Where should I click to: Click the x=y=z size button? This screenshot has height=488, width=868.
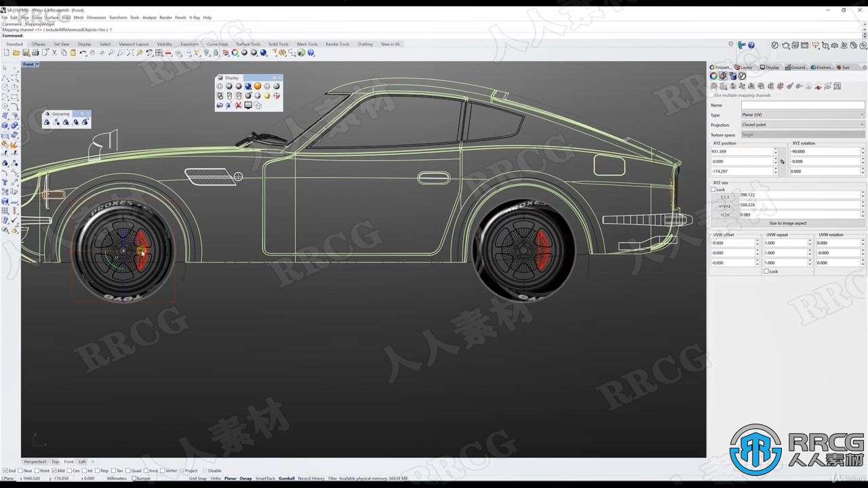click(725, 206)
